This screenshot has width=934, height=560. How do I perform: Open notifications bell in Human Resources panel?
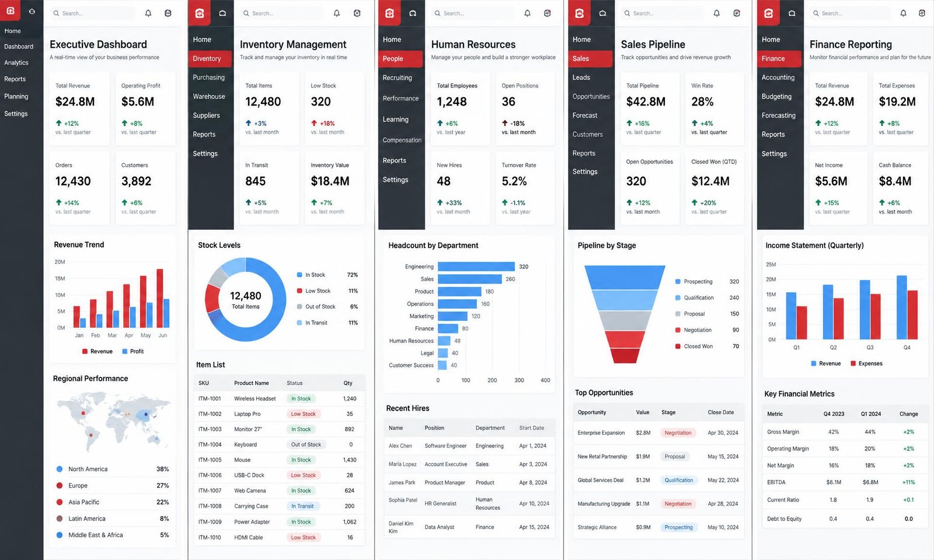(528, 13)
